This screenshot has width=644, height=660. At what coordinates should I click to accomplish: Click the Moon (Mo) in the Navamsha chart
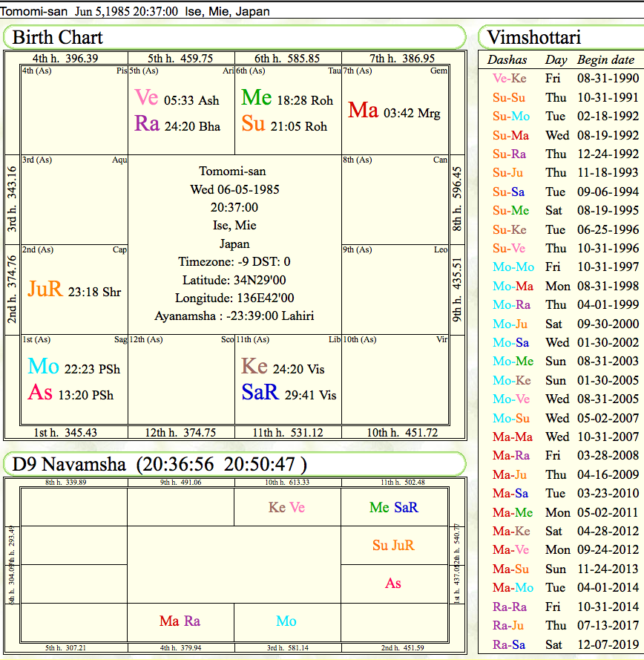tap(286, 621)
